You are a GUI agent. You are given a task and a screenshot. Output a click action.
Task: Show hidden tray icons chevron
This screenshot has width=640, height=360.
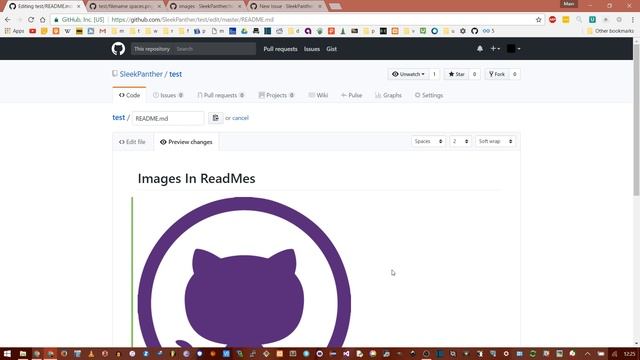click(587, 353)
